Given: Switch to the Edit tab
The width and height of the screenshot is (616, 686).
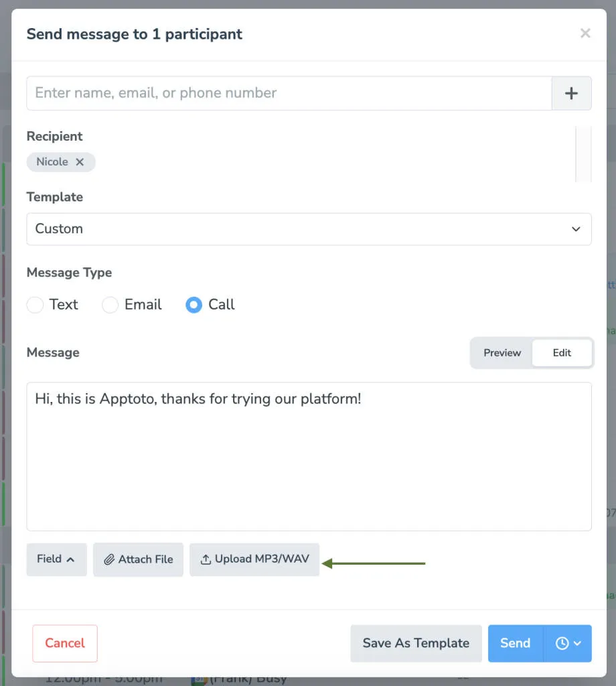Looking at the screenshot, I should pos(562,353).
